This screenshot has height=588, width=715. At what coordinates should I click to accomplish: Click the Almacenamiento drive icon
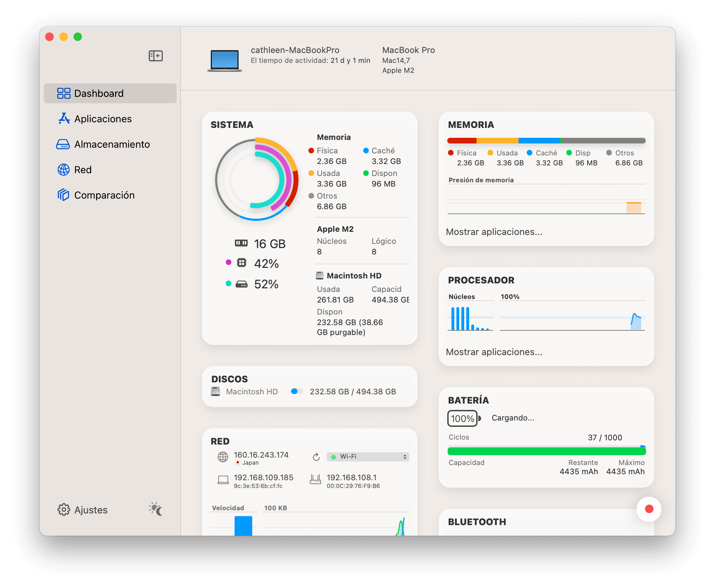coord(63,144)
